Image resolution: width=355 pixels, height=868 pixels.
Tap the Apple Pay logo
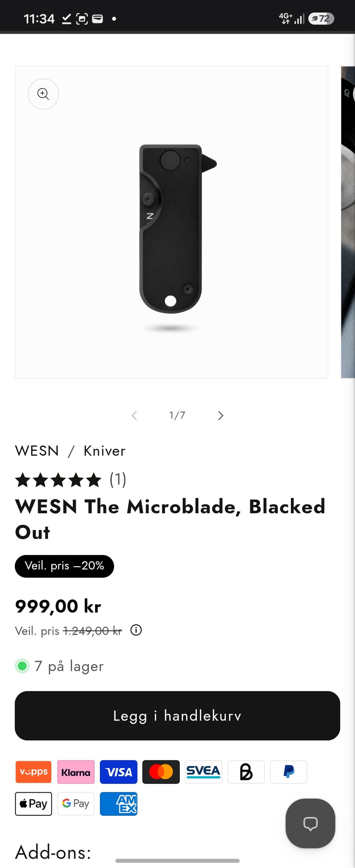coord(33,804)
